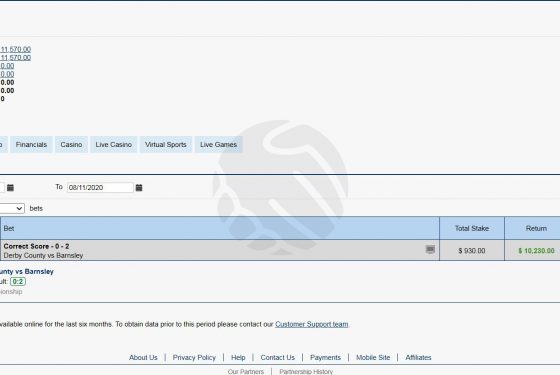Select the Live Games tab

pos(219,145)
